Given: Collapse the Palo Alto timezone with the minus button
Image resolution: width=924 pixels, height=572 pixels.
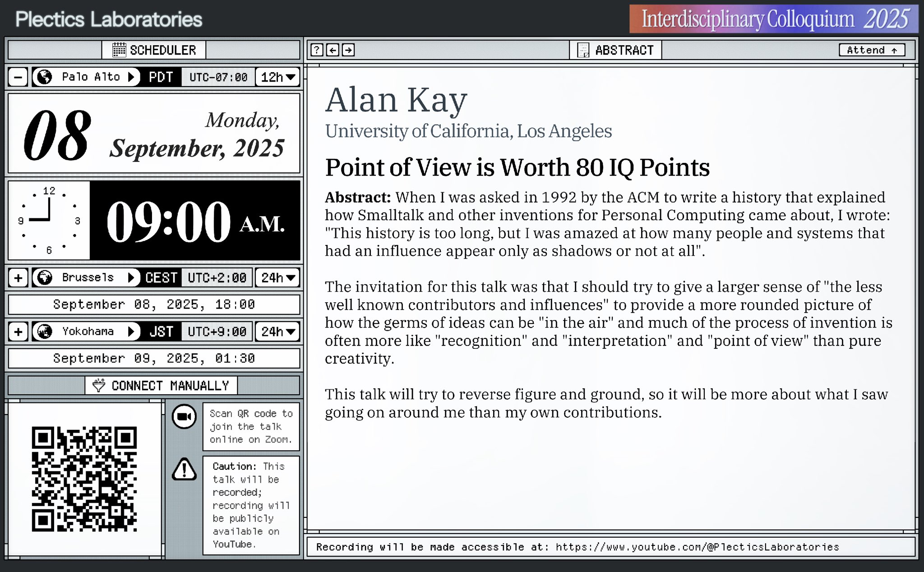Looking at the screenshot, I should point(18,77).
